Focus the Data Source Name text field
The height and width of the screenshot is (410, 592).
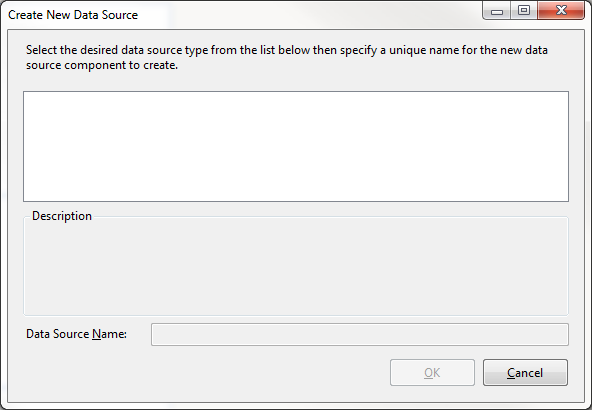360,334
